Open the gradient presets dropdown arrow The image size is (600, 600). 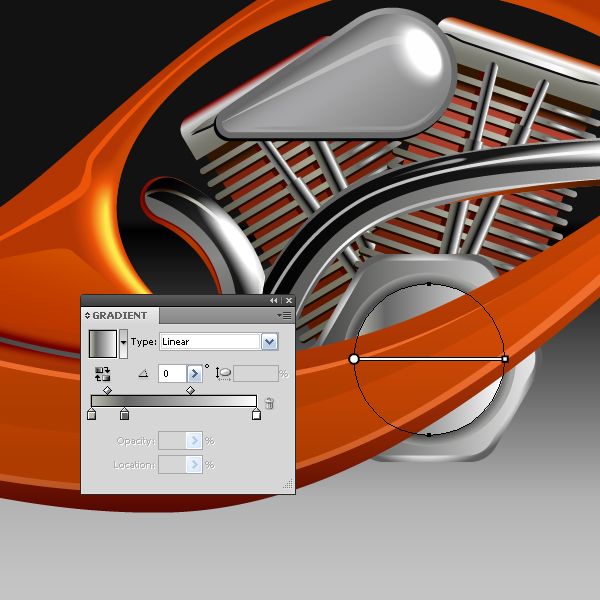123,344
